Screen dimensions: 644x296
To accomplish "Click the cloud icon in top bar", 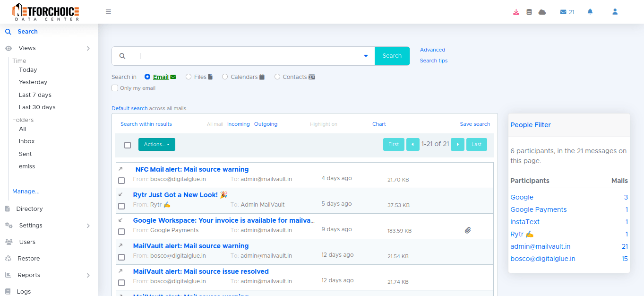I will coord(542,12).
